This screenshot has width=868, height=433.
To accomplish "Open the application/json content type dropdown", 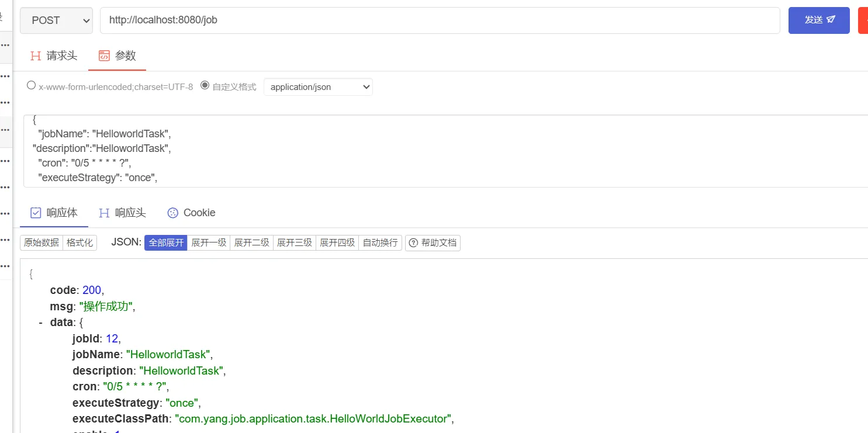I will click(x=318, y=87).
